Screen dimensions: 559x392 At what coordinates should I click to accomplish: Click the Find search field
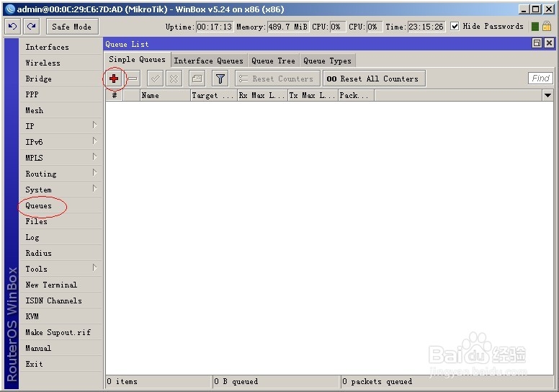pos(540,78)
